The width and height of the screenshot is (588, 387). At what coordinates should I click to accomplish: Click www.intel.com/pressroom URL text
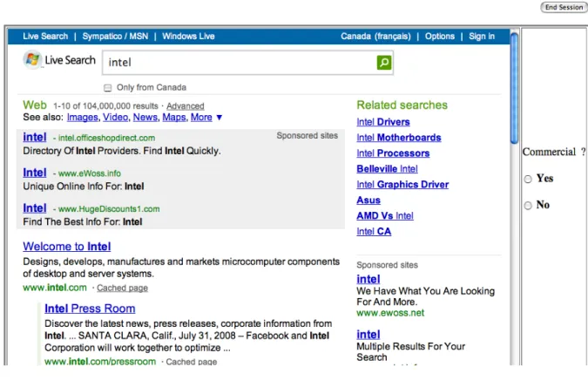[x=100, y=362]
